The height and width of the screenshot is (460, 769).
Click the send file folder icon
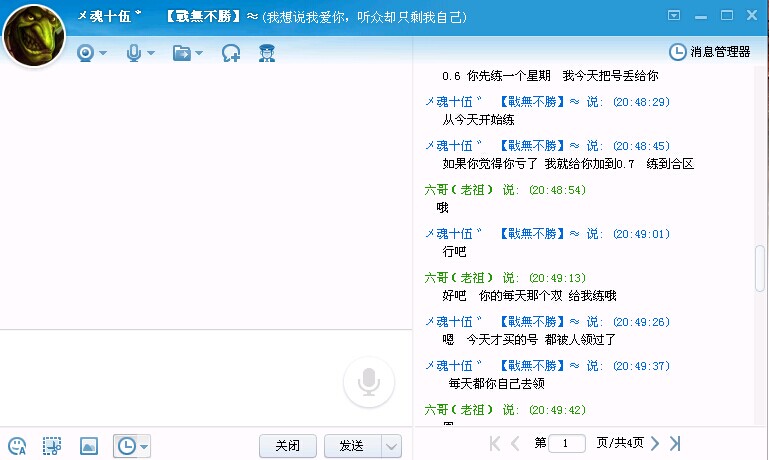pyautogui.click(x=181, y=53)
